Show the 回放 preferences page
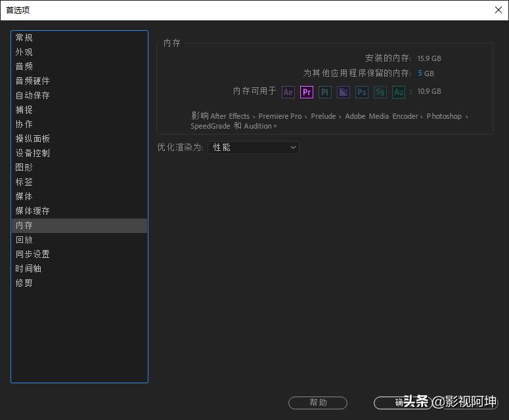 pyautogui.click(x=79, y=240)
